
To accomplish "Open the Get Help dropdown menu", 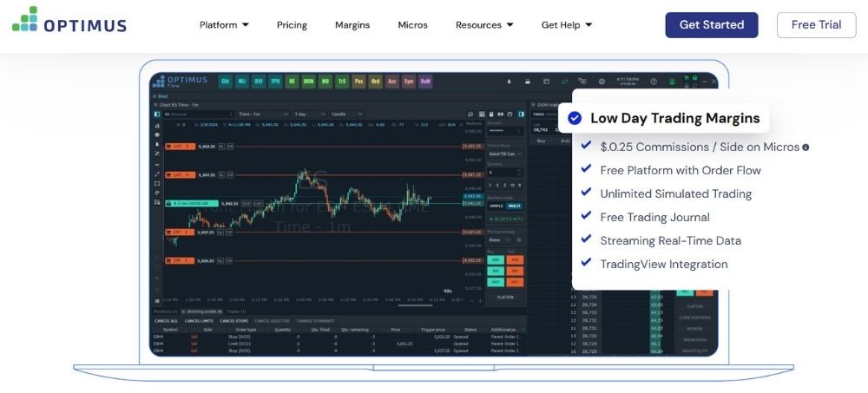I will (567, 25).
